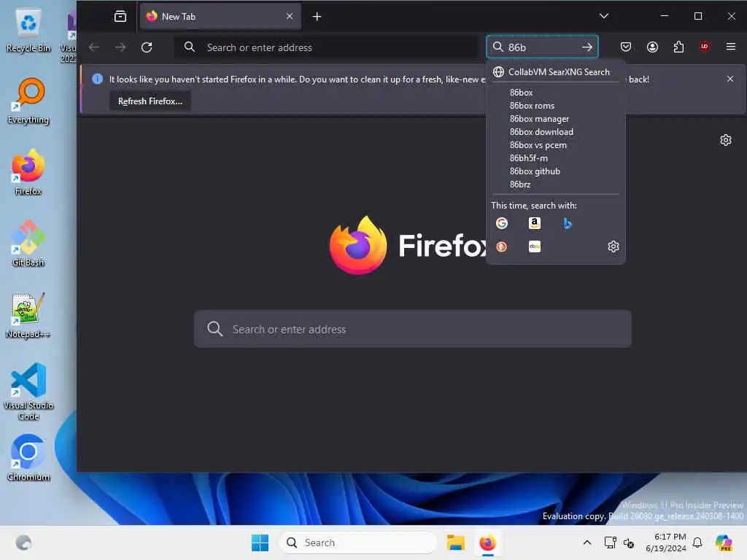Click the new tab page search box

click(x=413, y=329)
